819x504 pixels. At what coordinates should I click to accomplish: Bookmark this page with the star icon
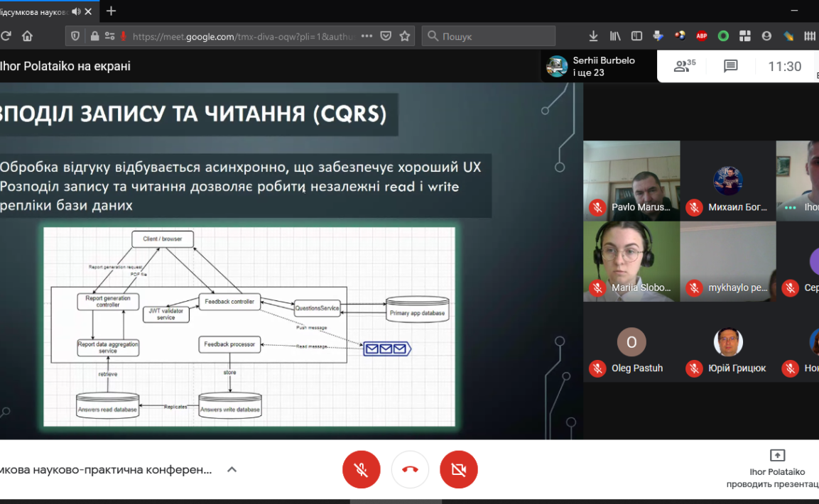point(405,35)
